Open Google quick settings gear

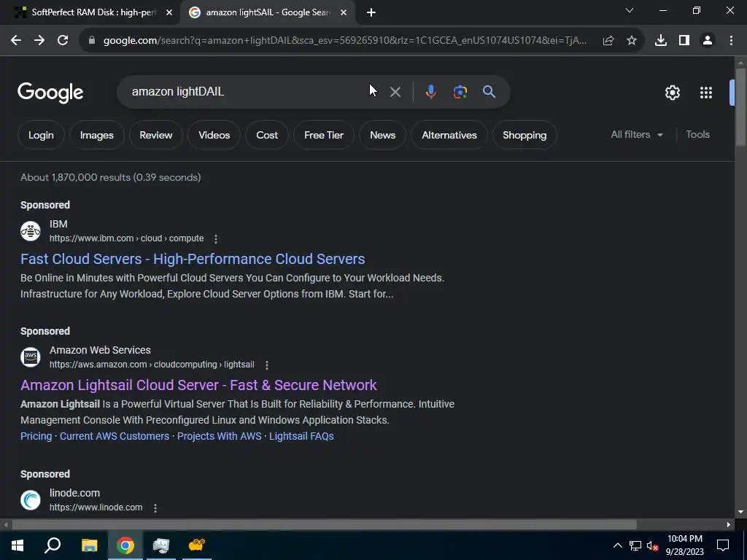pyautogui.click(x=672, y=93)
